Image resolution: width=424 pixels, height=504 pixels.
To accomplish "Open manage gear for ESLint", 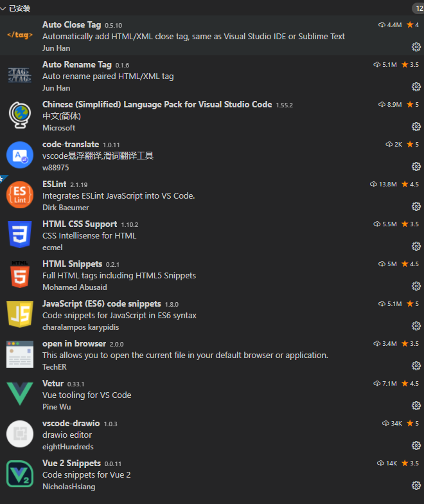I will [416, 206].
